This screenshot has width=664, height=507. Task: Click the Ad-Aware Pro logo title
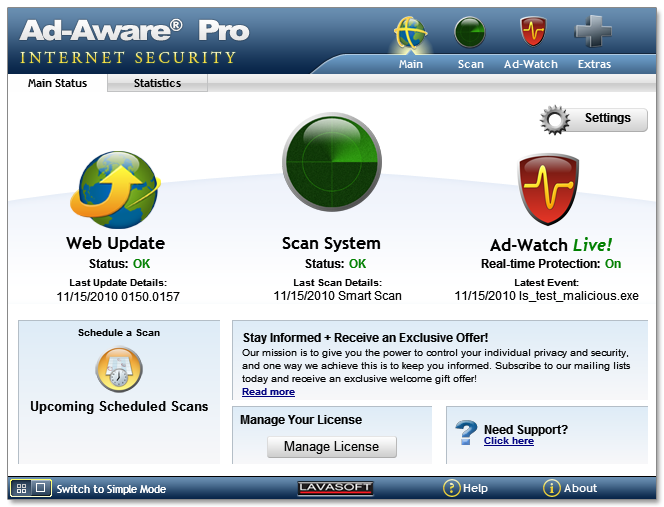[x=134, y=31]
